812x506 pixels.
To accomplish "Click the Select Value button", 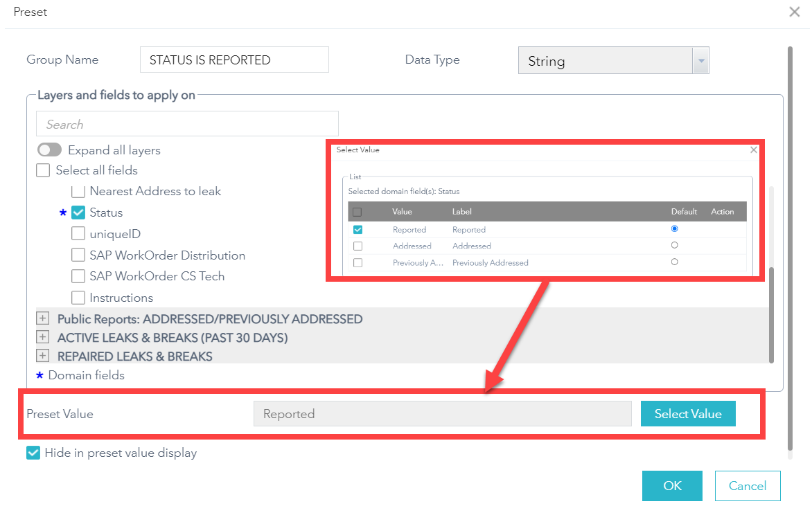I will click(x=687, y=414).
